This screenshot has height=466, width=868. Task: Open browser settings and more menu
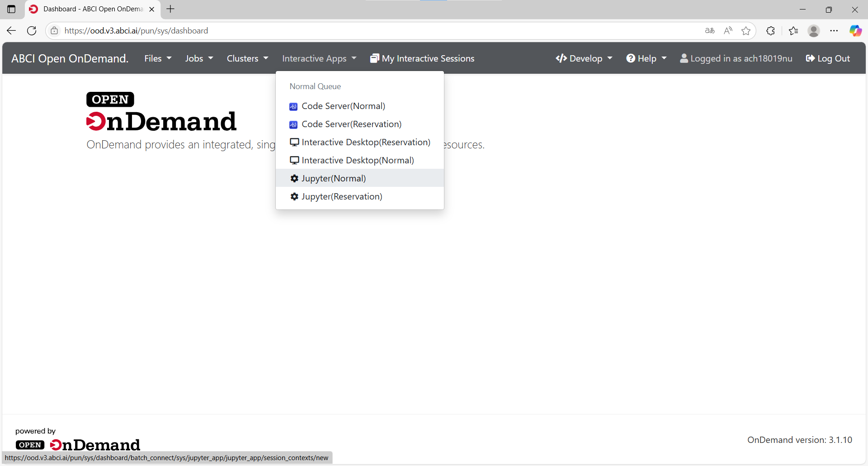click(834, 31)
